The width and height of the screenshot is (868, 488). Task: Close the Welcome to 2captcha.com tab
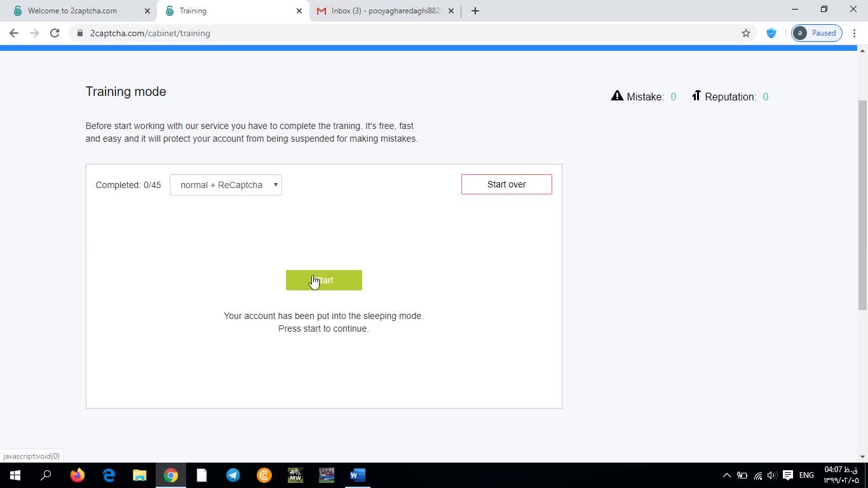click(147, 11)
